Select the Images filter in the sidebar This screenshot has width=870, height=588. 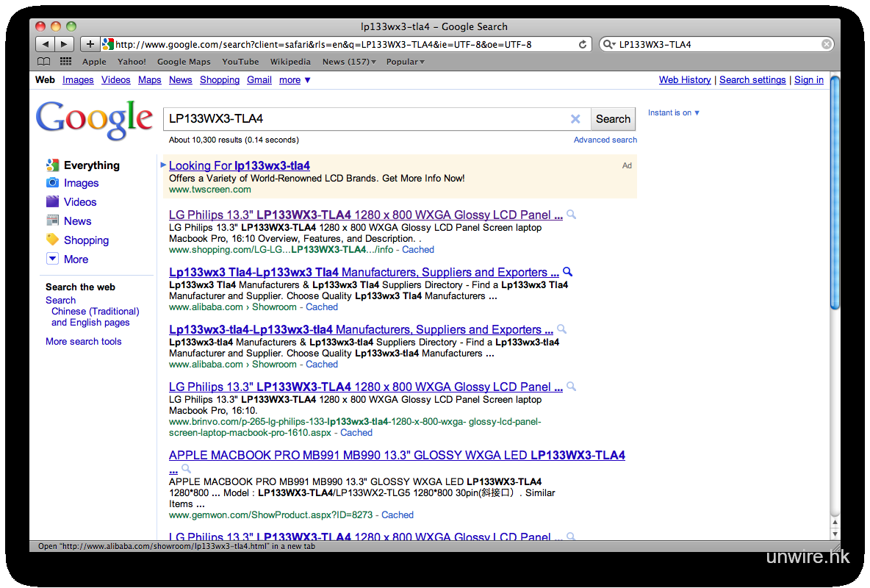[x=81, y=183]
